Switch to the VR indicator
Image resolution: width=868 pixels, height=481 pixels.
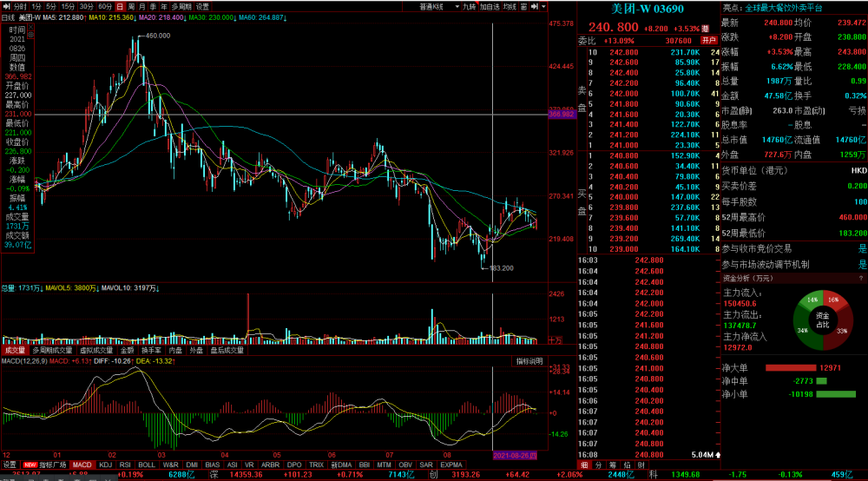pos(249,465)
